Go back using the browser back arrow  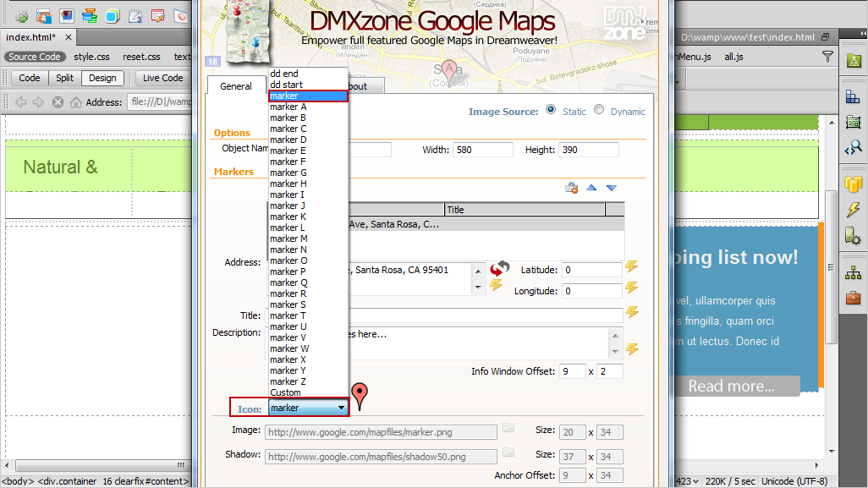click(21, 102)
